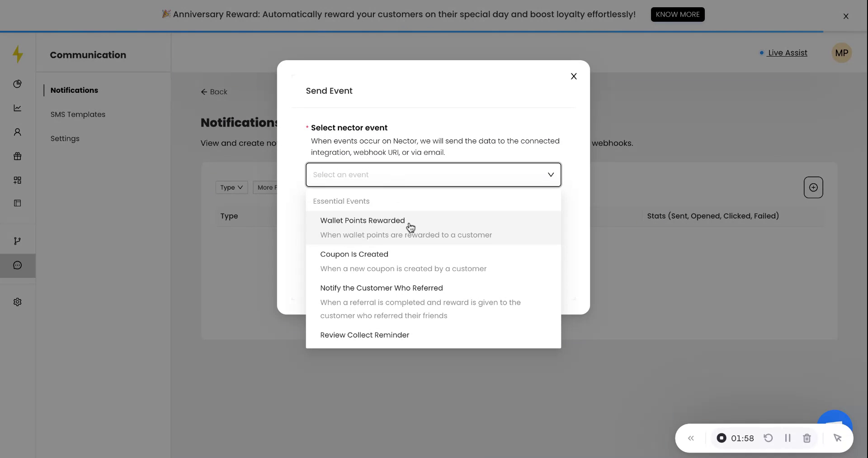Open the settings gear icon
The width and height of the screenshot is (868, 458).
click(x=17, y=302)
